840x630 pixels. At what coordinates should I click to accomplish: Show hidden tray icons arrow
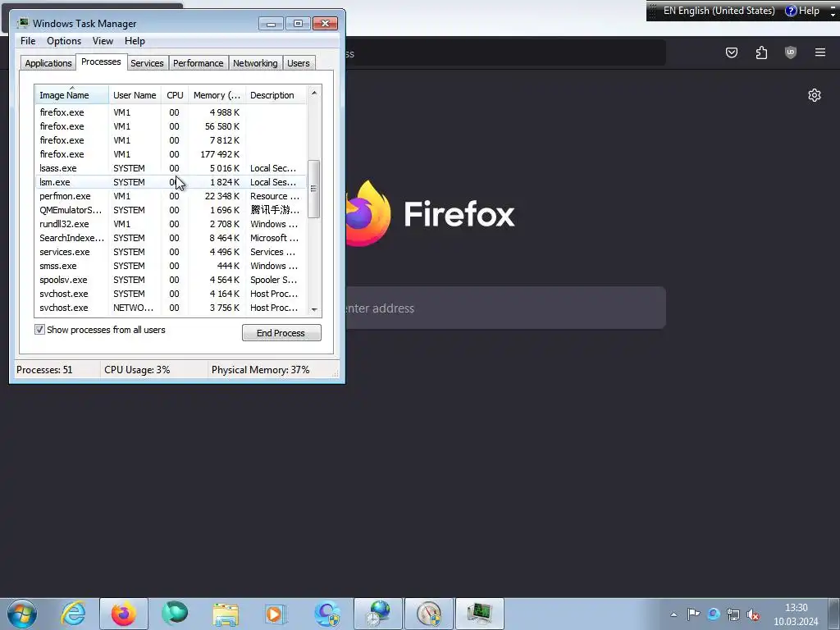(674, 614)
